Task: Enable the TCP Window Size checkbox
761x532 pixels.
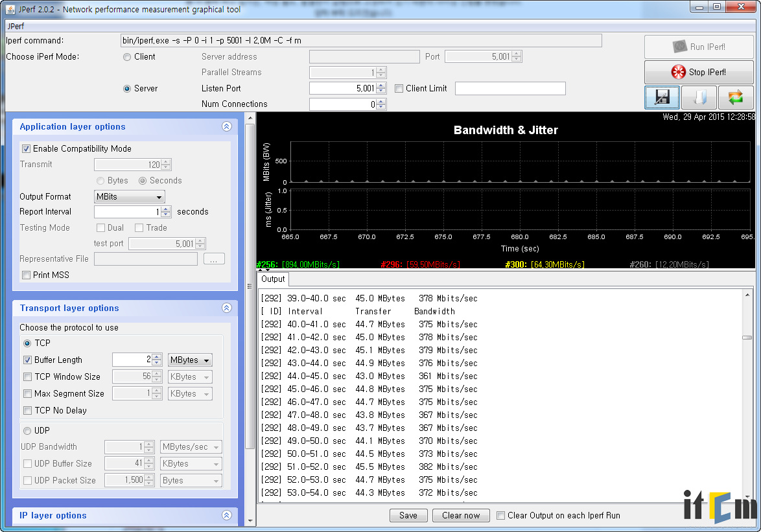Action: (x=27, y=377)
